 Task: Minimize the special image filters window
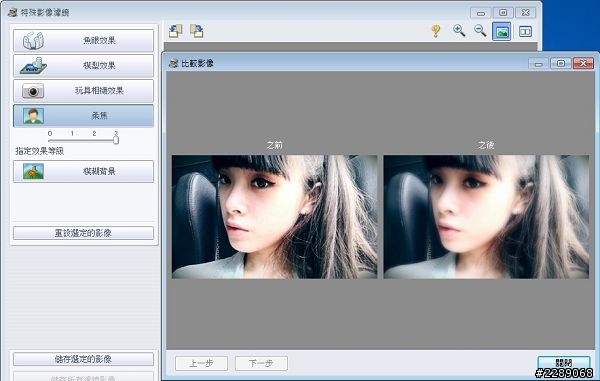pos(481,13)
